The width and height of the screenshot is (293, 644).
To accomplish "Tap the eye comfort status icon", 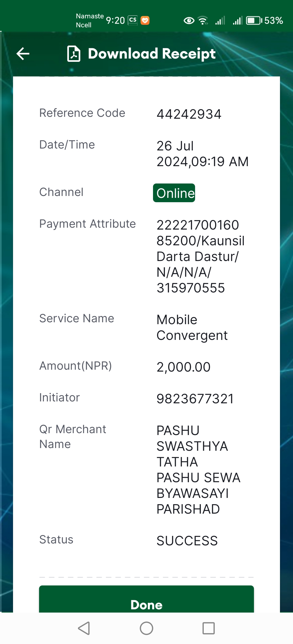I will (189, 21).
